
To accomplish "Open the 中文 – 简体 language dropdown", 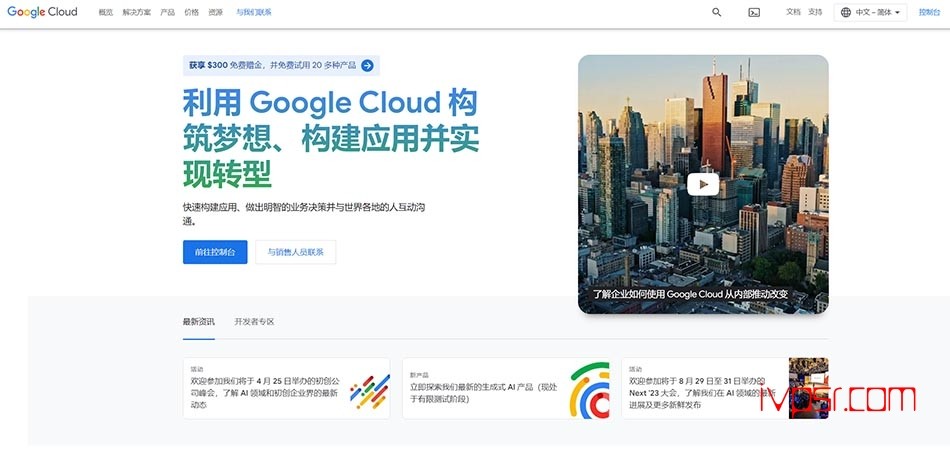I will coord(871,12).
